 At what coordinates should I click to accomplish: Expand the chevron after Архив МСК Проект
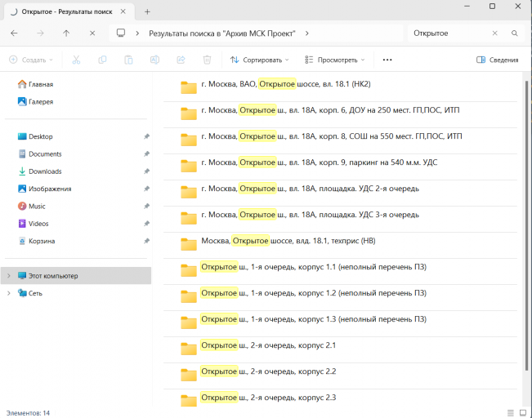[x=306, y=33]
